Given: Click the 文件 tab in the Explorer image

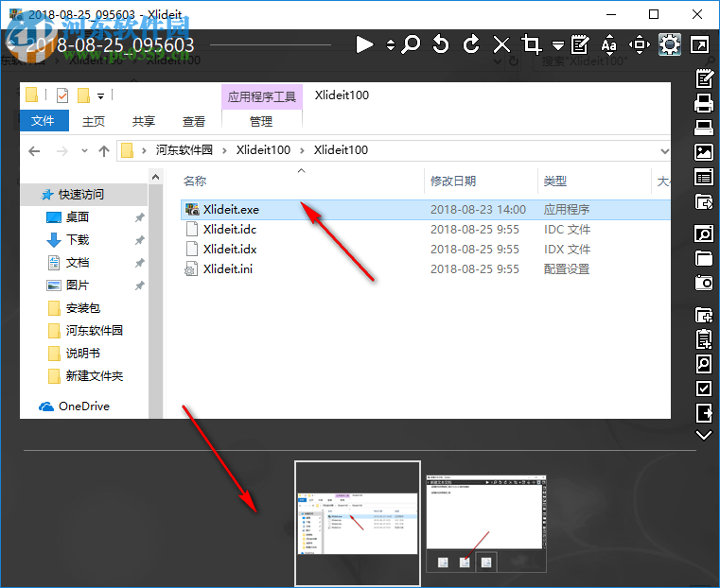Looking at the screenshot, I should tap(43, 121).
